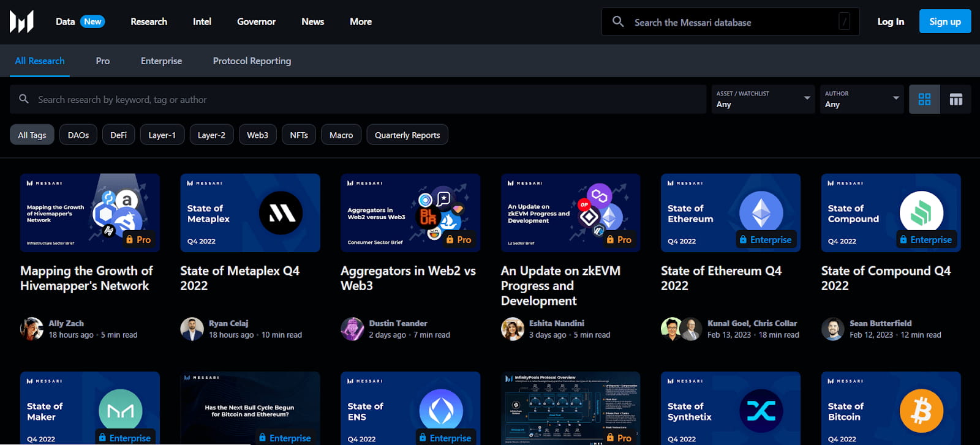The width and height of the screenshot is (980, 445).
Task: Click the Pro lock badge on Aggregators card
Action: coord(459,240)
